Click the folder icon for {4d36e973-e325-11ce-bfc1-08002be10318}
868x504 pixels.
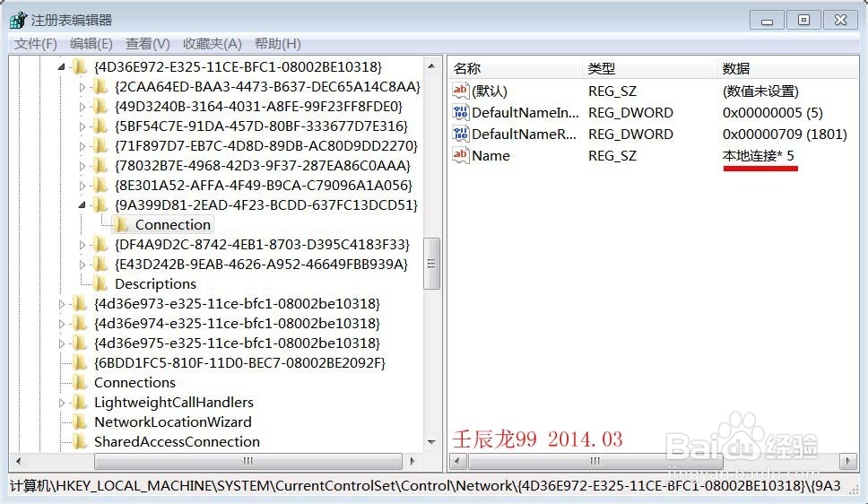tap(80, 303)
